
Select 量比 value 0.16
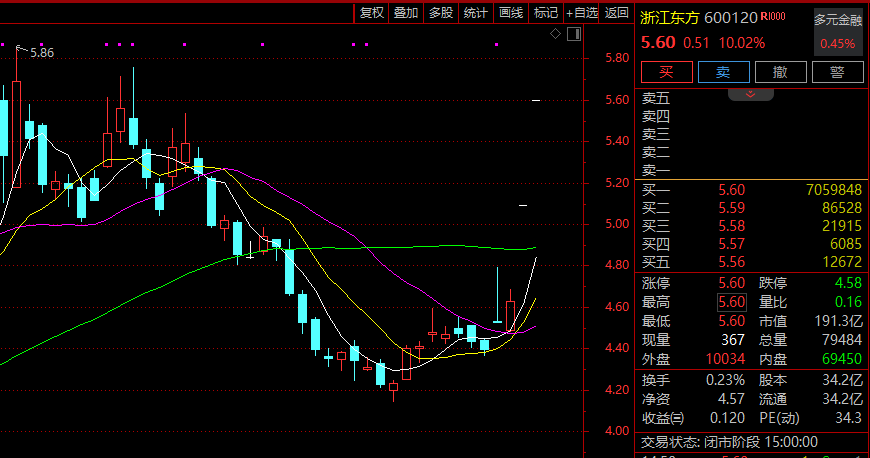pos(848,302)
